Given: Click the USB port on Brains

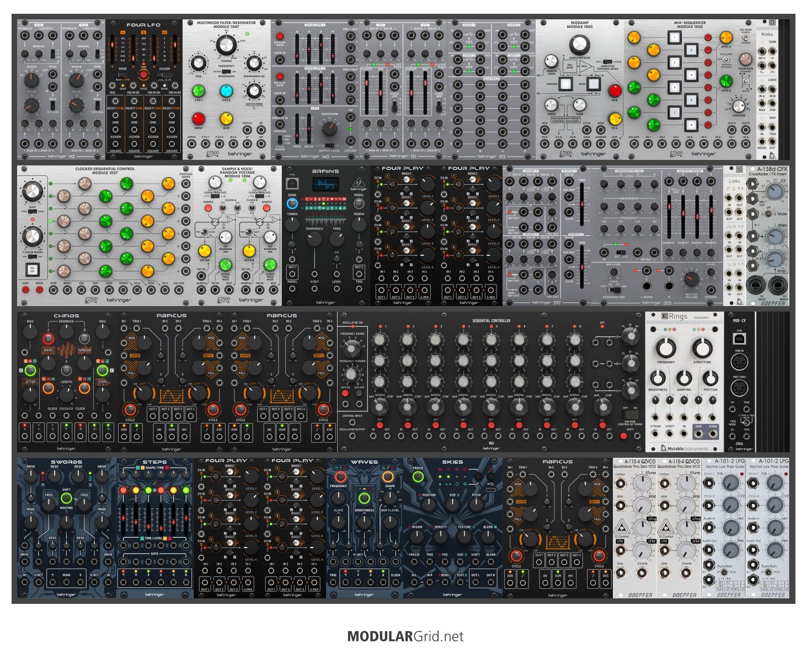Looking at the screenshot, I should tap(292, 183).
